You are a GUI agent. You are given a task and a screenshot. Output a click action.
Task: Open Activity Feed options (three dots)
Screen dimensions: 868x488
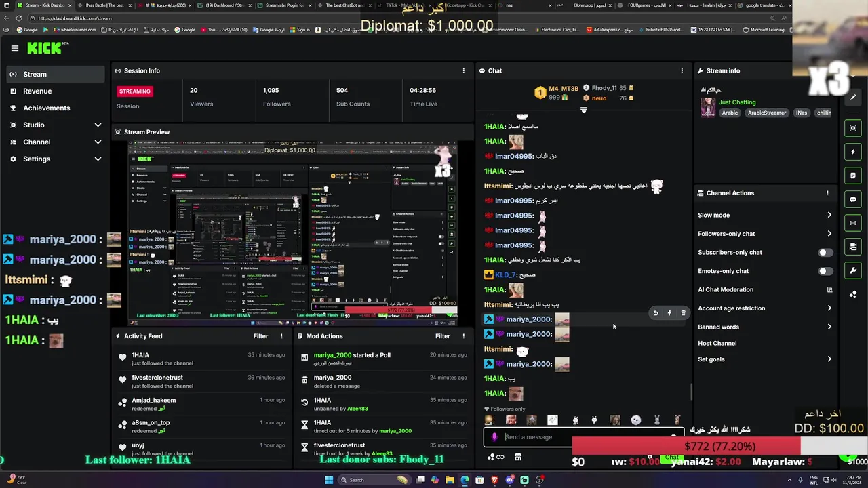281,336
